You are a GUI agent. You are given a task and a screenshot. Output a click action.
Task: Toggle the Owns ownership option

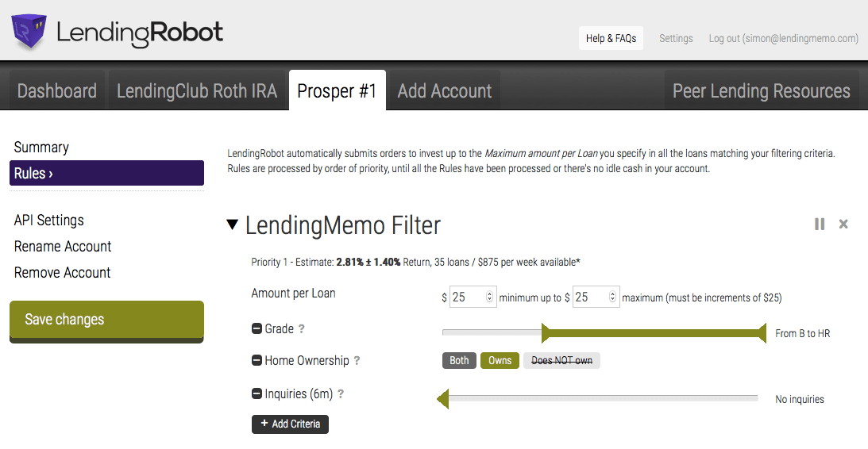click(500, 361)
